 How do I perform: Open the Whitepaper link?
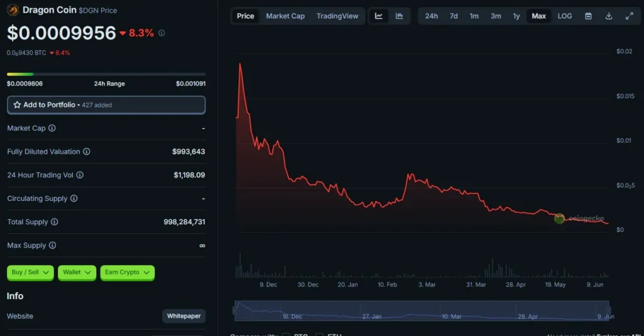coord(184,316)
